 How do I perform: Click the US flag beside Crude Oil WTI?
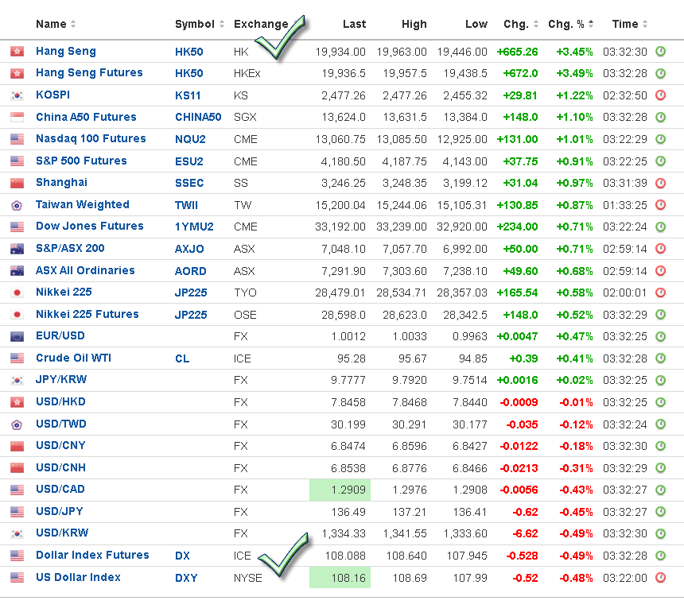(17, 358)
